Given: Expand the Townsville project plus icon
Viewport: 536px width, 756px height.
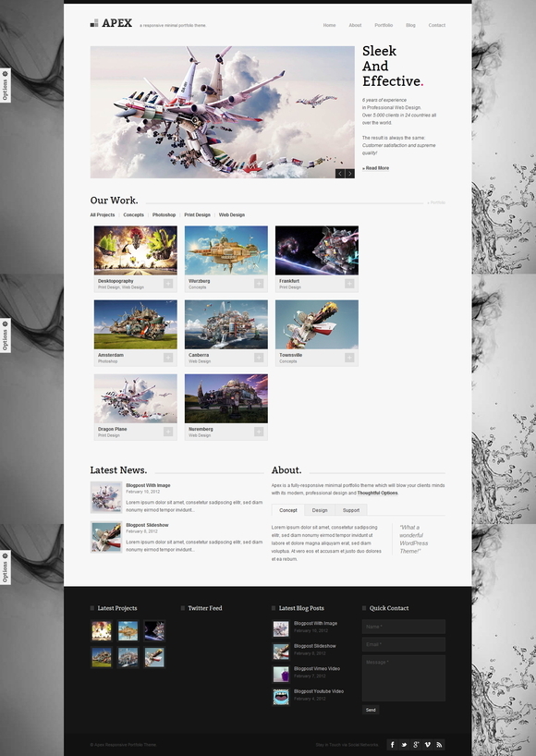Looking at the screenshot, I should coord(349,358).
